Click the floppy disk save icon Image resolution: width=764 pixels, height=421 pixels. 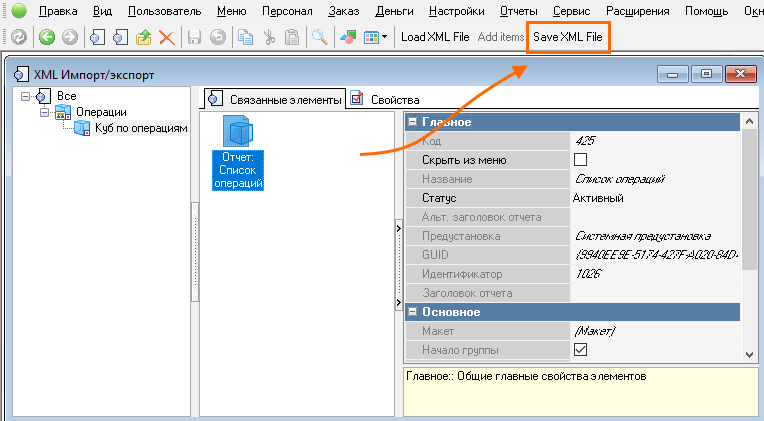coord(195,37)
